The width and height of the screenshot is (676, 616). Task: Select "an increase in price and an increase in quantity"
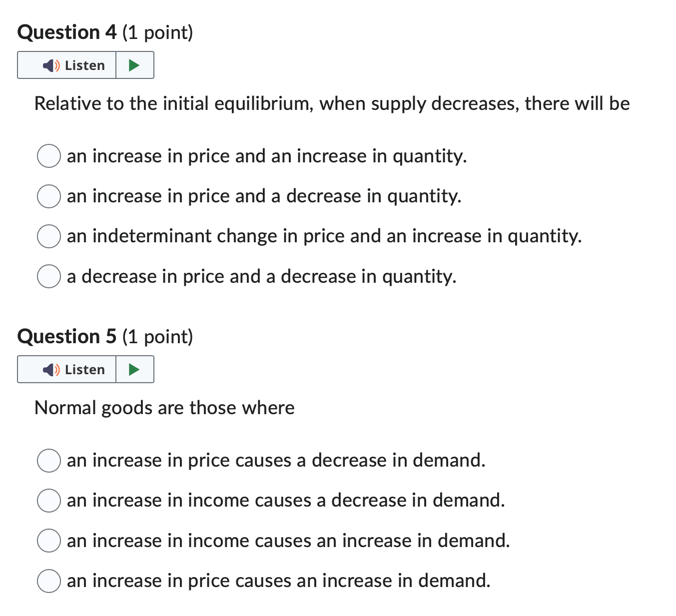point(48,156)
